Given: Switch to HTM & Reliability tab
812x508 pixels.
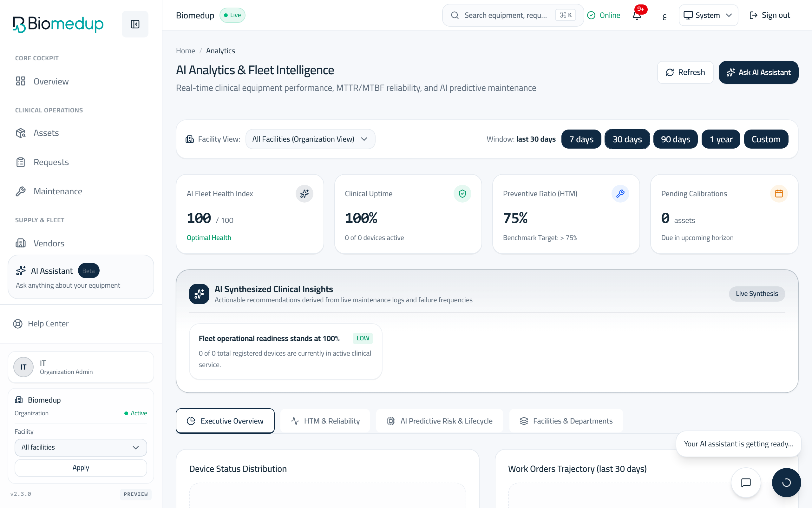Looking at the screenshot, I should pyautogui.click(x=325, y=421).
